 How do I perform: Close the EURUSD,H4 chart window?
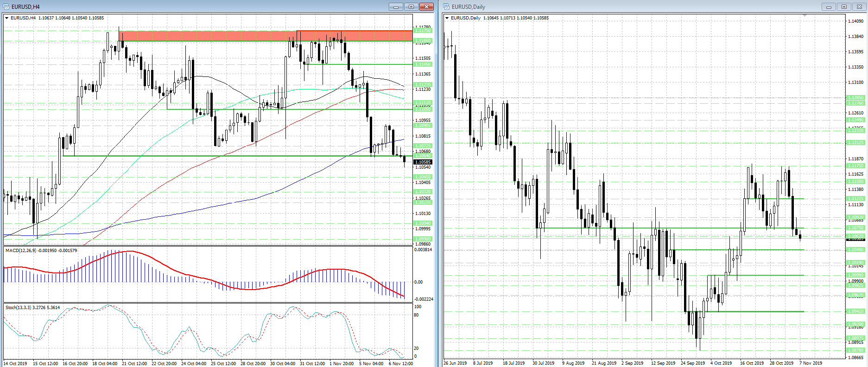click(x=426, y=6)
